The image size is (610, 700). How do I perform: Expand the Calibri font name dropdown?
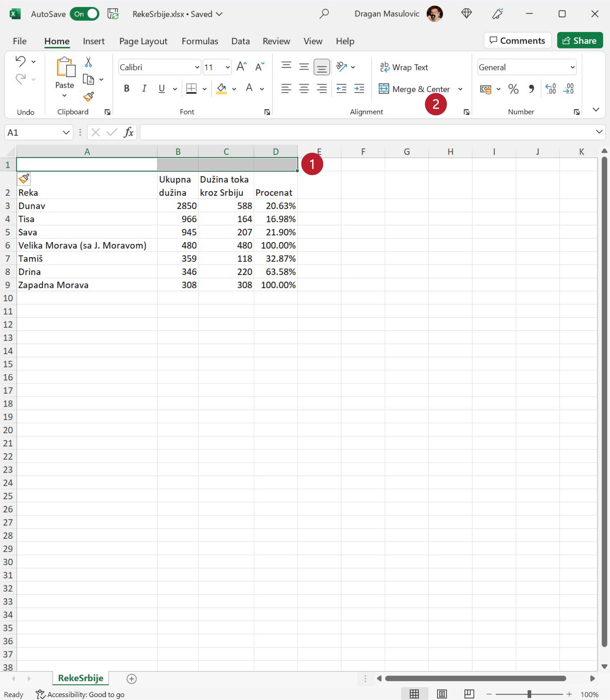tap(197, 67)
